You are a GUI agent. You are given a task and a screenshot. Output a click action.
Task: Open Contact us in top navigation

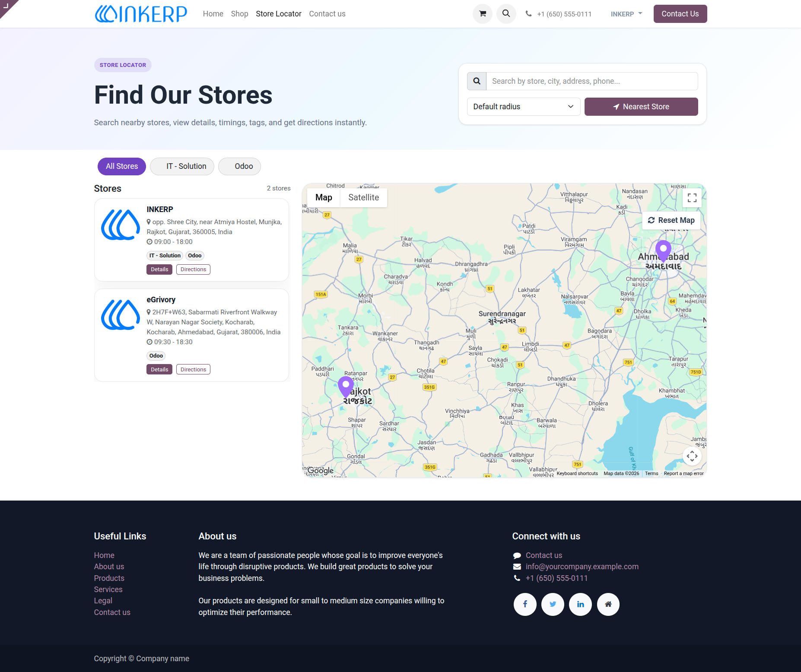pyautogui.click(x=327, y=14)
